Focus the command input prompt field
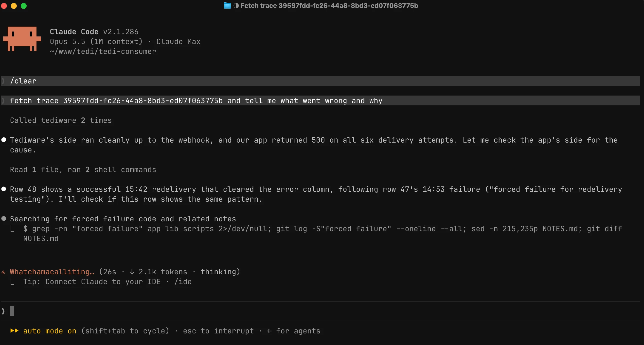Viewport: 644px width, 345px height. point(321,311)
